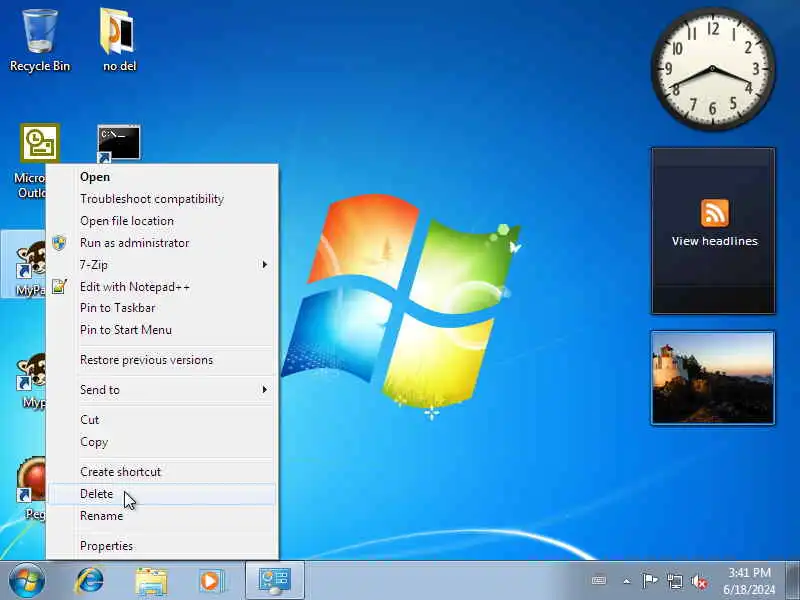Select the second Mypal shortcut icon
The image size is (800, 600).
31,380
